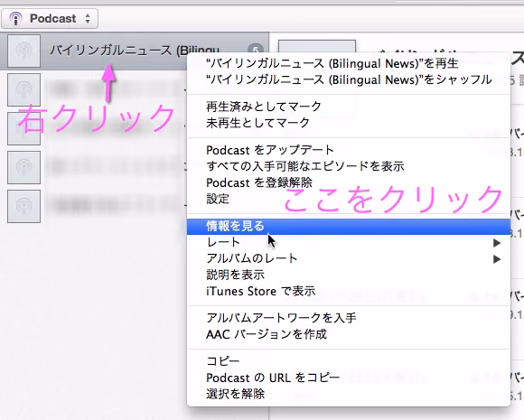Click the unplayed count badge showing 5
Image resolution: width=524 pixels, height=420 pixels.
[256, 51]
